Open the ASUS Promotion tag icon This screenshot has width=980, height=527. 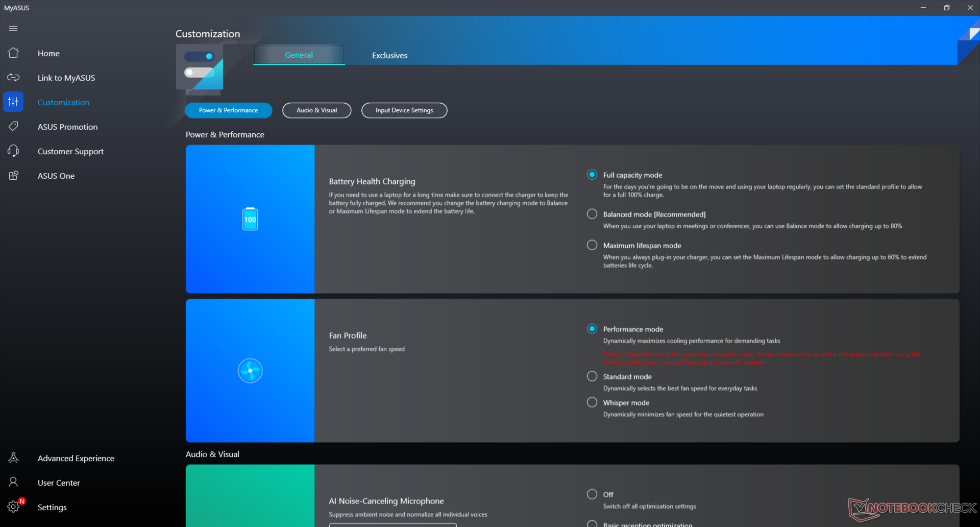[x=13, y=126]
